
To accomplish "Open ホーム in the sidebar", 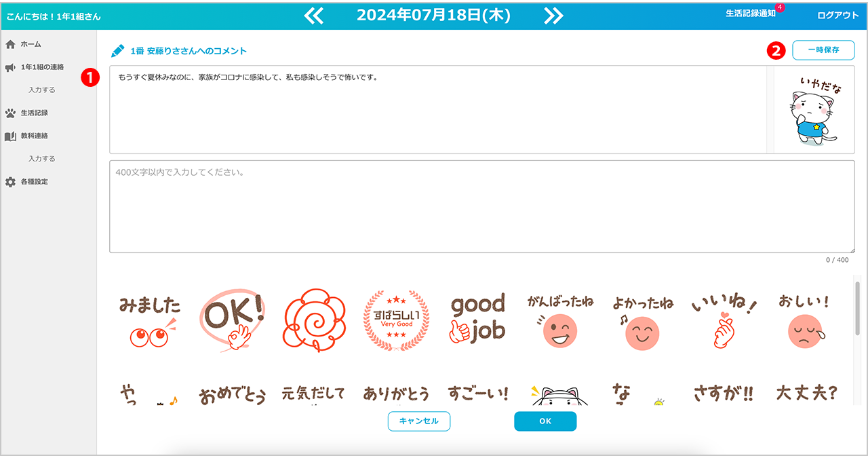I will pyautogui.click(x=31, y=44).
